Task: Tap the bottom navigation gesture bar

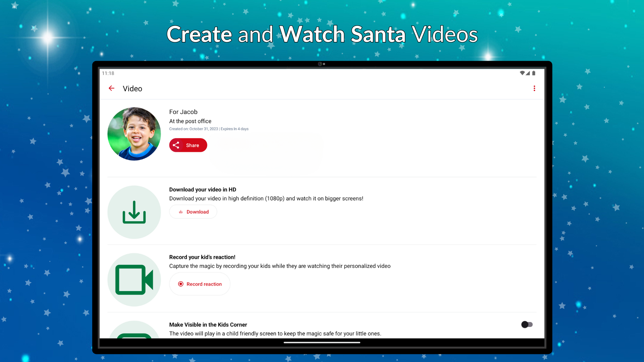Action: (x=322, y=343)
